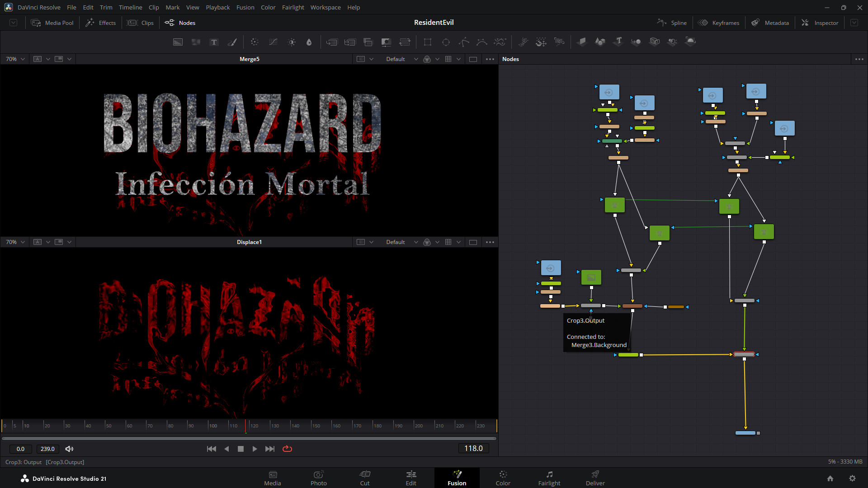Add a Renderer 3D node
Viewport: 868px width, 488px height.
(690, 42)
